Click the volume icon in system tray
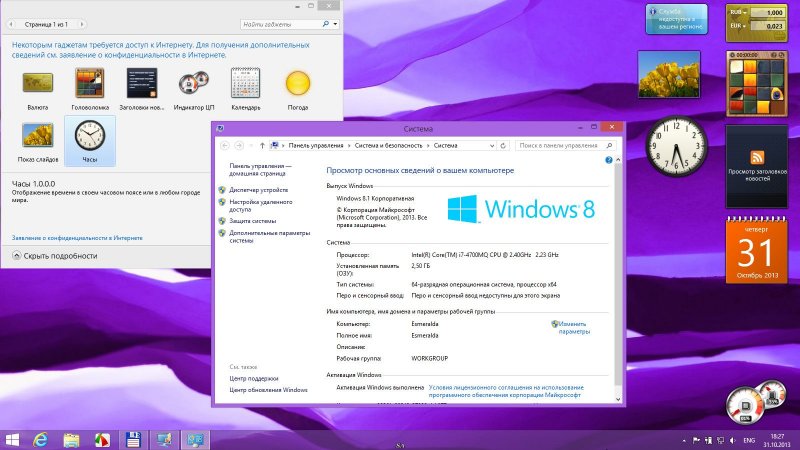 click(733, 440)
